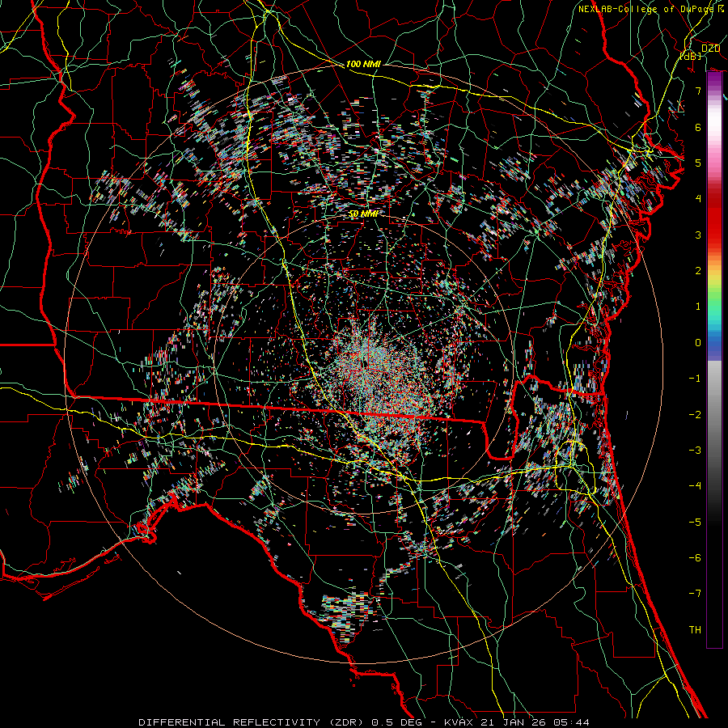The height and width of the screenshot is (728, 728).
Task: Click the Differential Reflectivity KVAX caption at bottom
Action: tap(364, 722)
